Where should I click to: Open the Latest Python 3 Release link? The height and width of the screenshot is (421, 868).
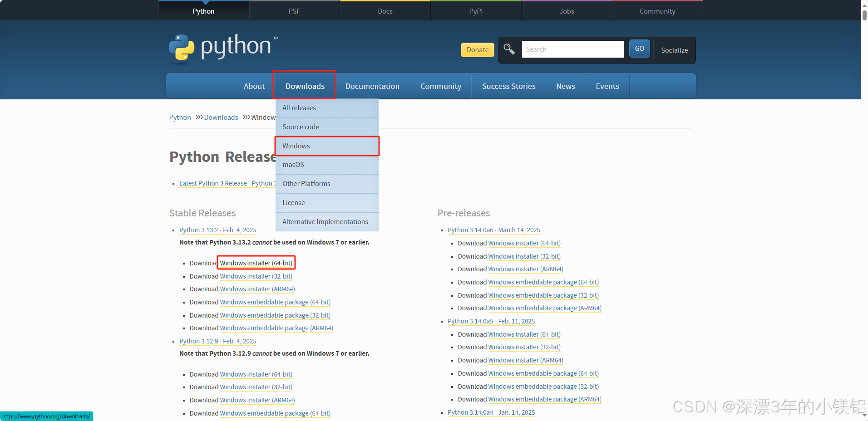click(227, 183)
